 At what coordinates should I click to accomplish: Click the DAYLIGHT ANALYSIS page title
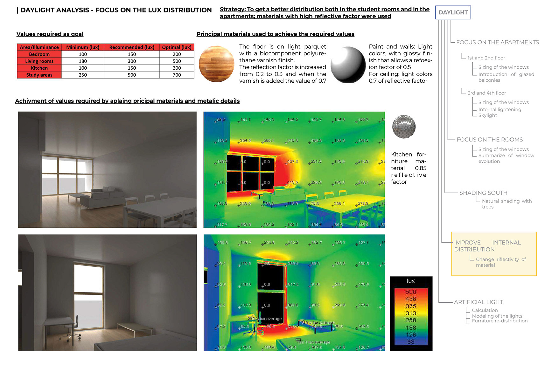pos(114,10)
